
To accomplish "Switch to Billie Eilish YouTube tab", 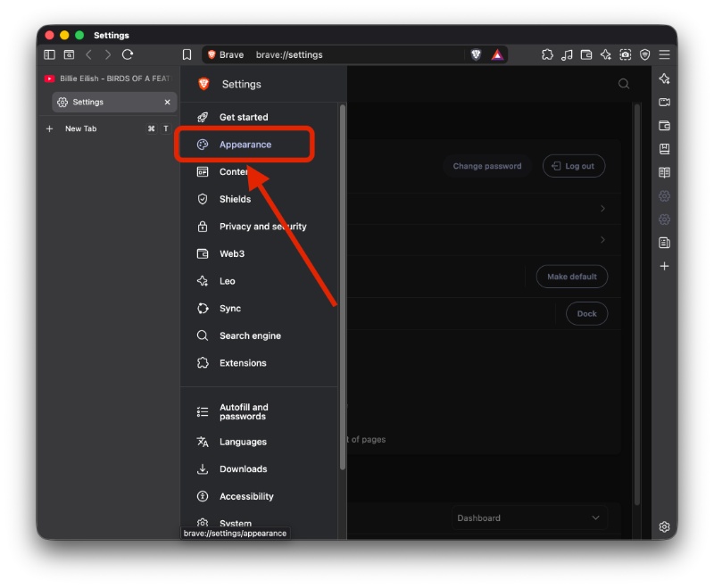I will pos(108,79).
